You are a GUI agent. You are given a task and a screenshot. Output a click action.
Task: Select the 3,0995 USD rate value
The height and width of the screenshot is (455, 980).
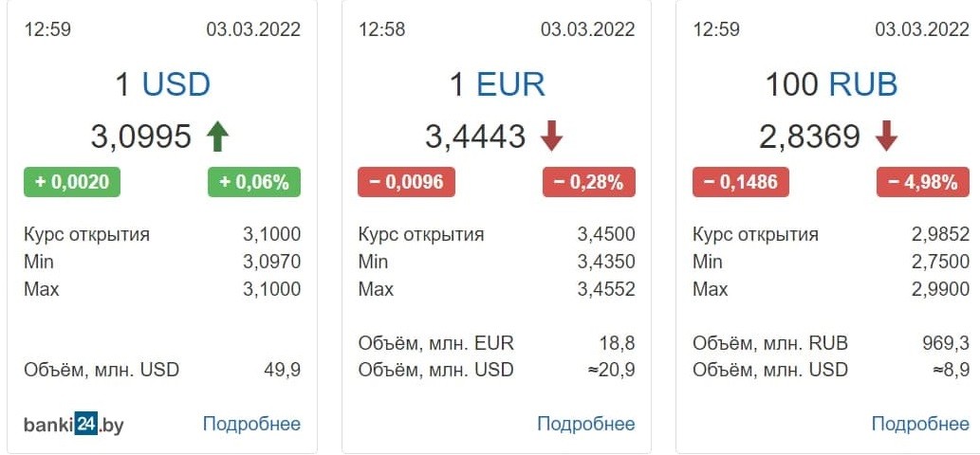click(x=141, y=136)
